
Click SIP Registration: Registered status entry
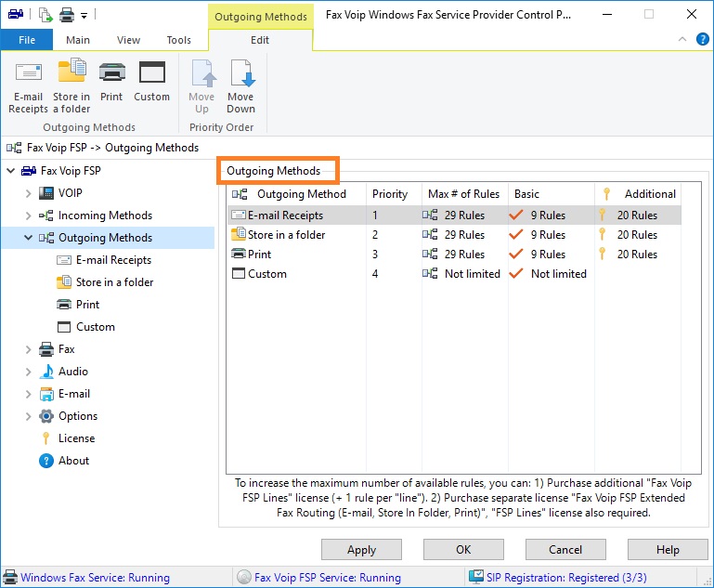(x=566, y=578)
